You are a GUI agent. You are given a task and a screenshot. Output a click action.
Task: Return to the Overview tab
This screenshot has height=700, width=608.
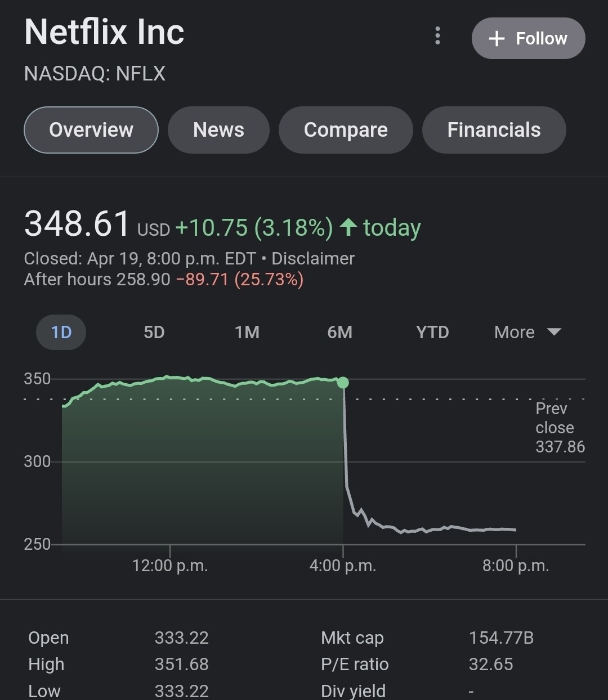(x=91, y=130)
